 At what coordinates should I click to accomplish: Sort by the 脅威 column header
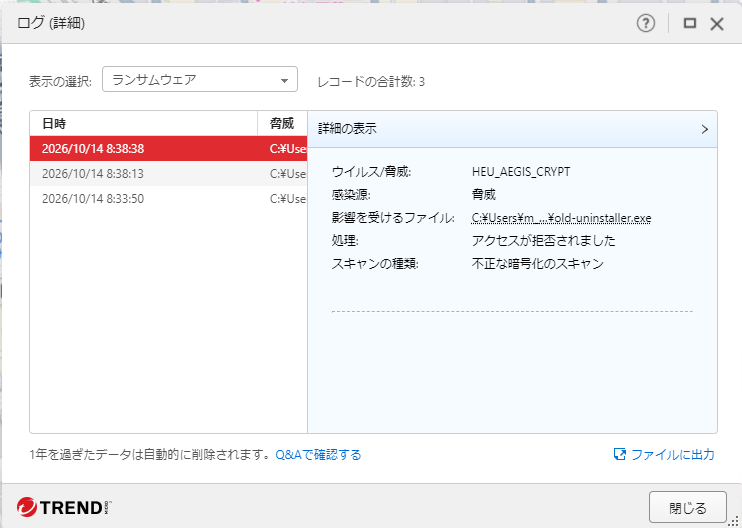283,123
